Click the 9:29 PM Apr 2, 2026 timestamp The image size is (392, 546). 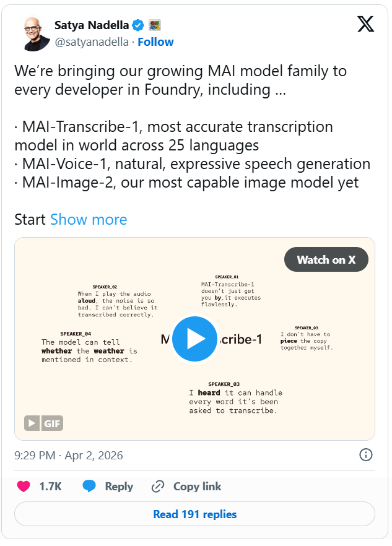click(69, 456)
